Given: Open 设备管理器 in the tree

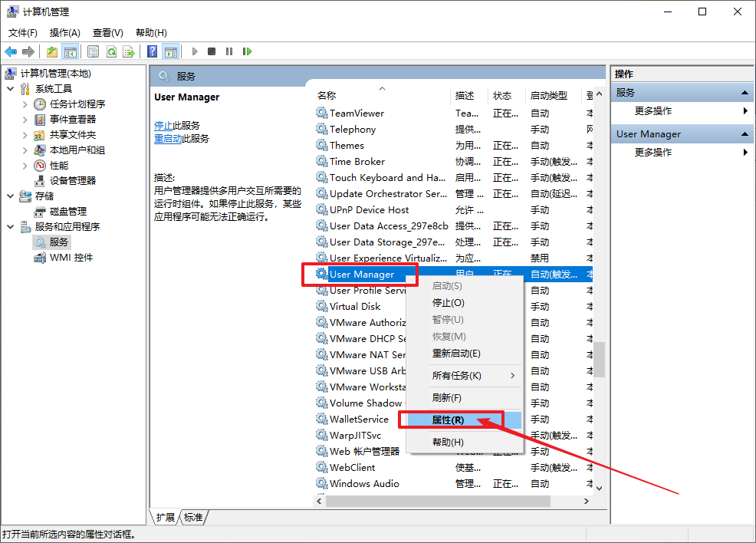Looking at the screenshot, I should [x=73, y=180].
